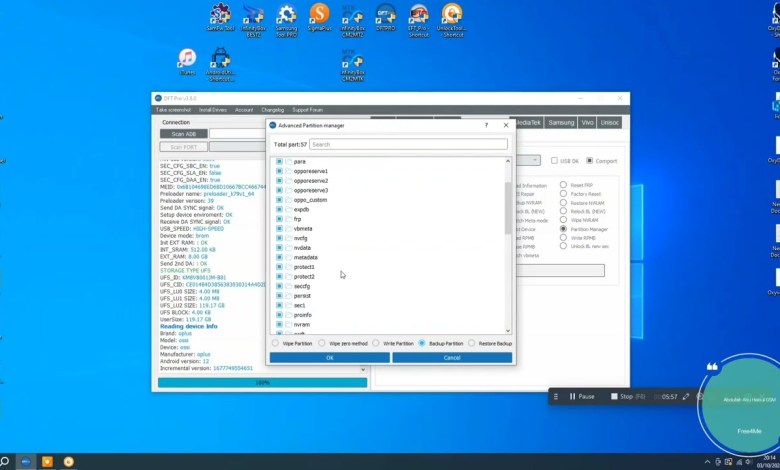Click partition list scroll-up arrow
The width and height of the screenshot is (780, 470).
tap(508, 161)
